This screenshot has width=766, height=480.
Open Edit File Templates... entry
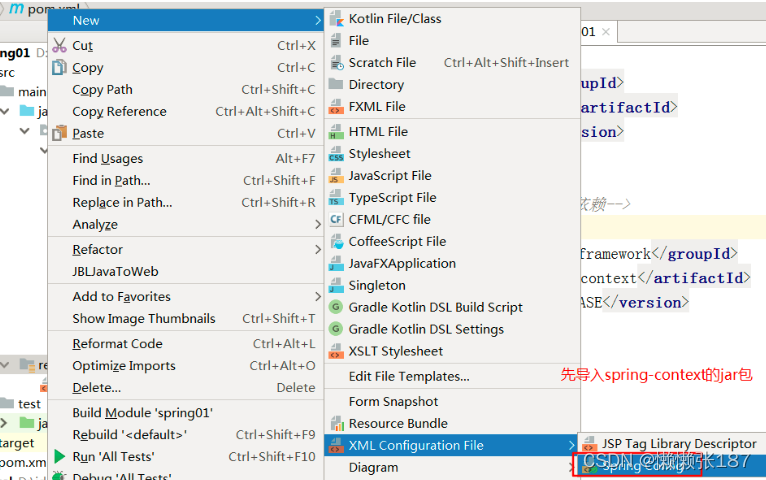pos(452,376)
